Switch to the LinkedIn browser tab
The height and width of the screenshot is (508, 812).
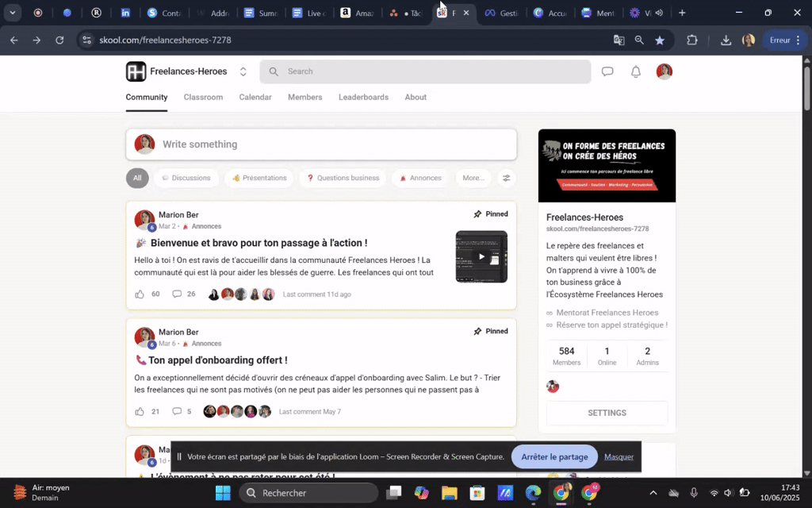pos(126,13)
